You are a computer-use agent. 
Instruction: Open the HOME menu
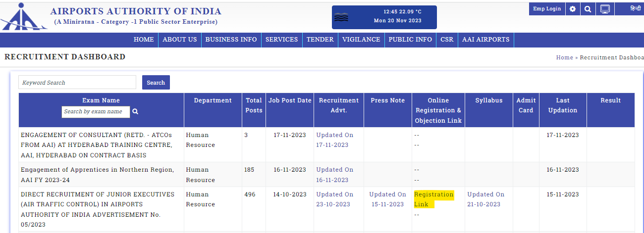(144, 40)
